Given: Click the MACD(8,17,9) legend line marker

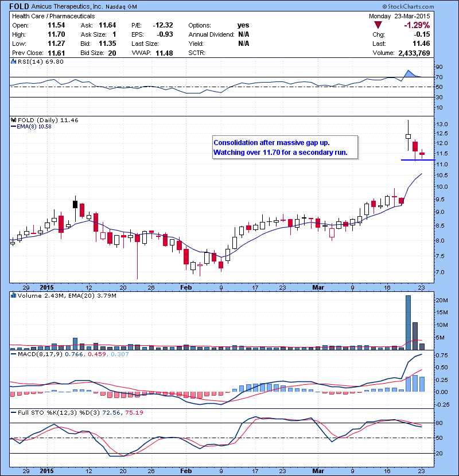Looking at the screenshot, I should point(13,354).
